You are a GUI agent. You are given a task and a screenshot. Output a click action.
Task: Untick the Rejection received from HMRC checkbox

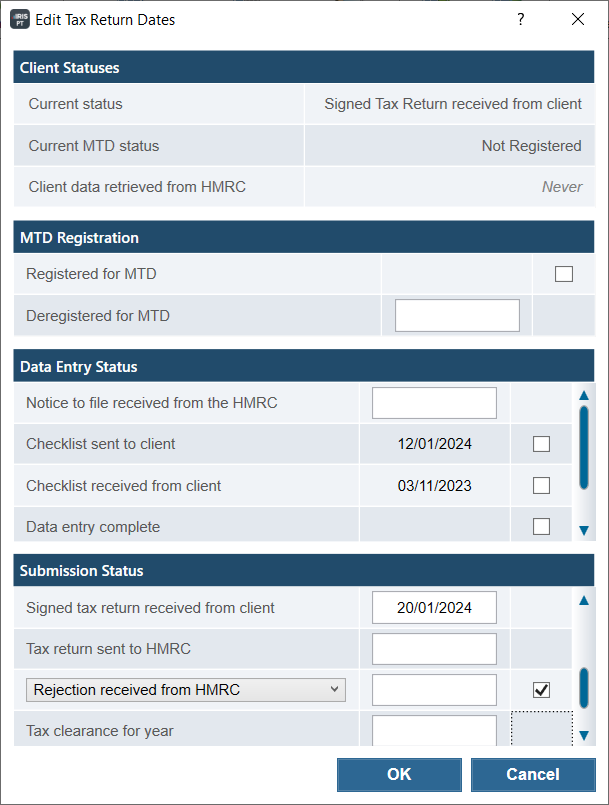coord(541,690)
